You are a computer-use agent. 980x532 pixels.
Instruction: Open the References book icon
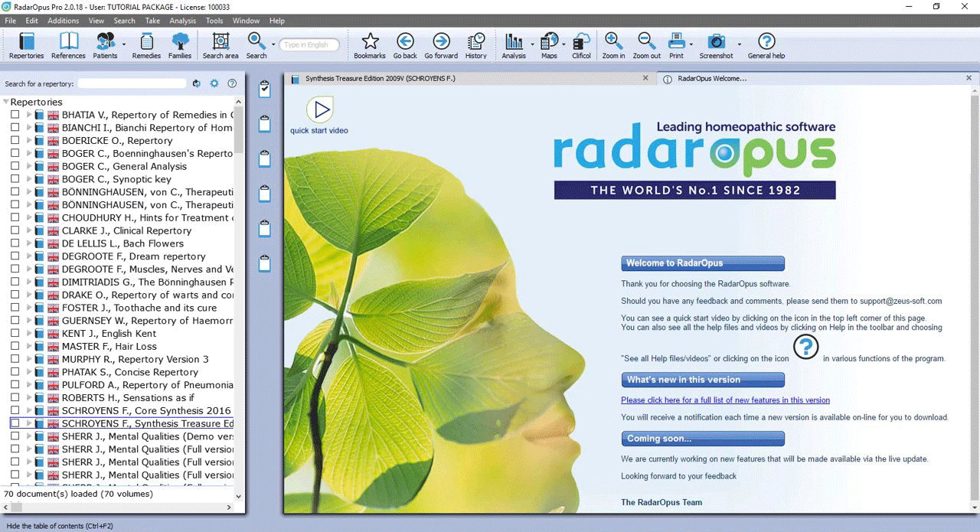pyautogui.click(x=68, y=45)
